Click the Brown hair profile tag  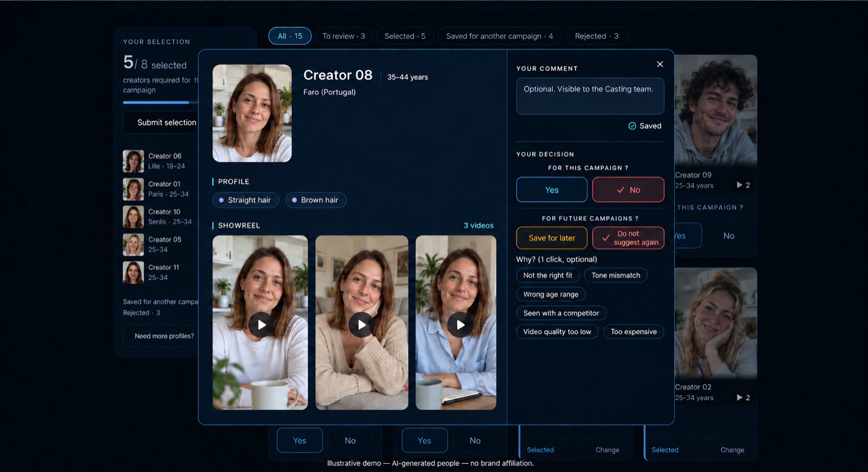(316, 200)
